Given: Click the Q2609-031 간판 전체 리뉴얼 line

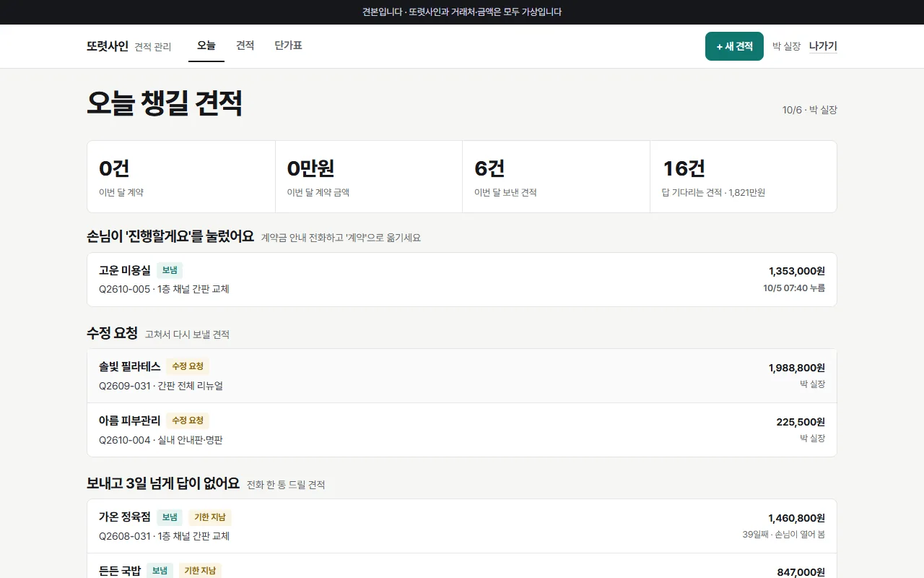Looking at the screenshot, I should tap(161, 386).
